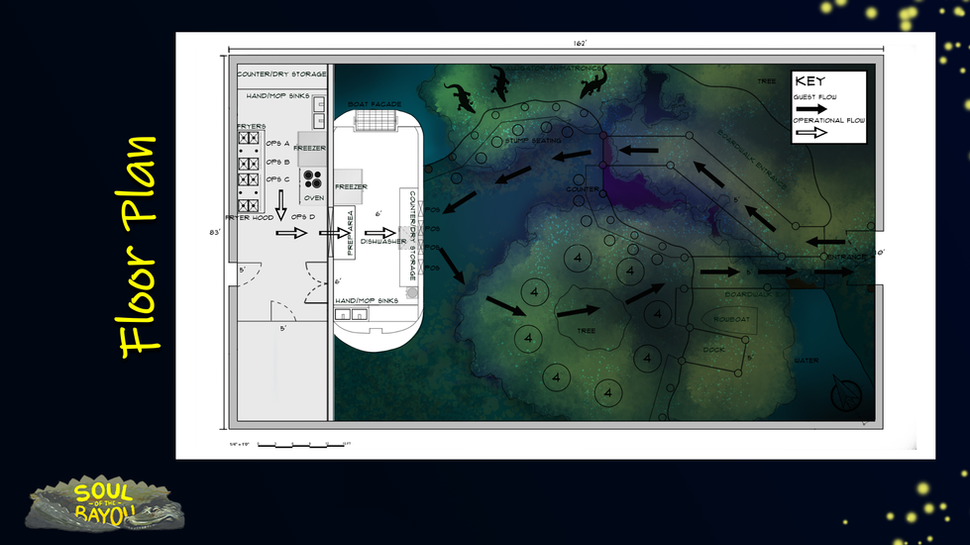
Task: Click the FRYERS label
Action: pos(252,126)
